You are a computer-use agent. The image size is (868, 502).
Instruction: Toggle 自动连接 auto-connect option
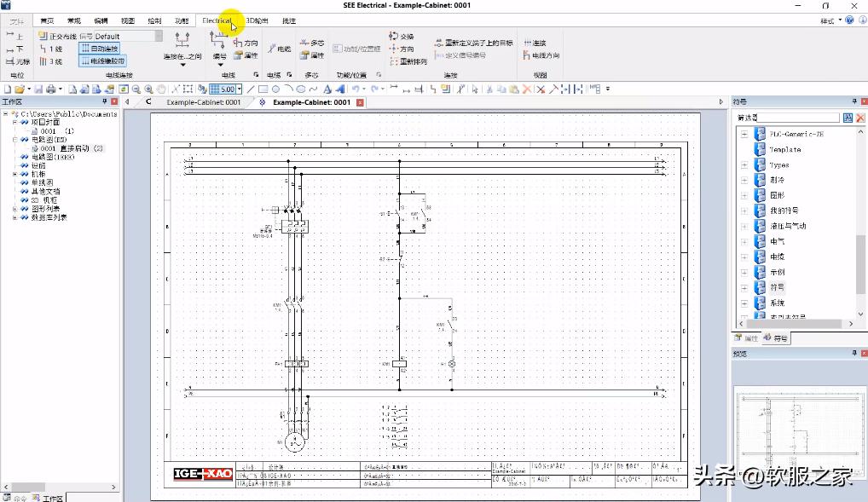[x=101, y=49]
